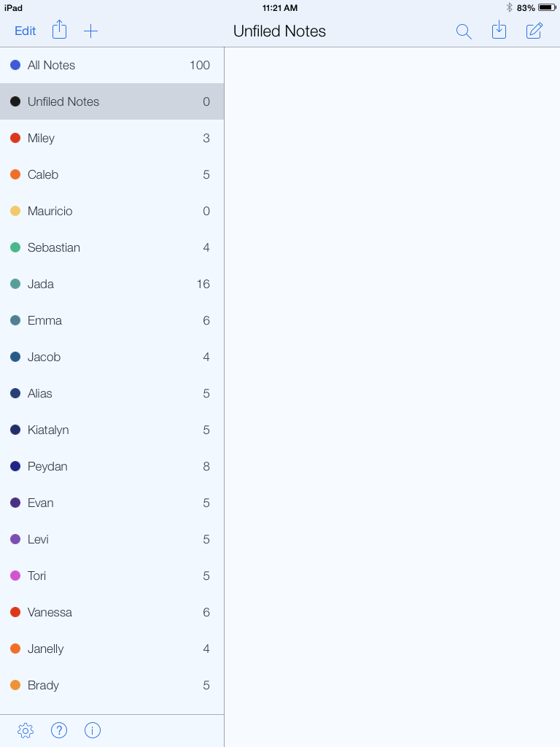
Task: Open search with magnifying glass icon
Action: [464, 31]
